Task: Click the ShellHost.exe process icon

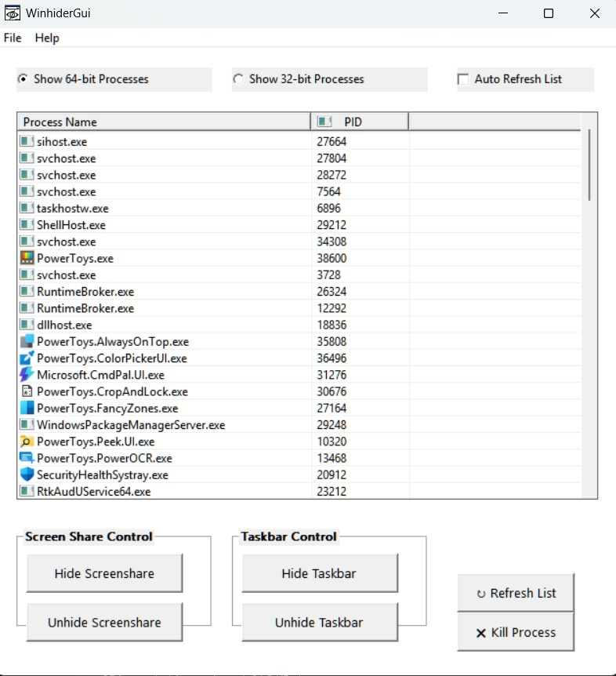Action: 27,224
